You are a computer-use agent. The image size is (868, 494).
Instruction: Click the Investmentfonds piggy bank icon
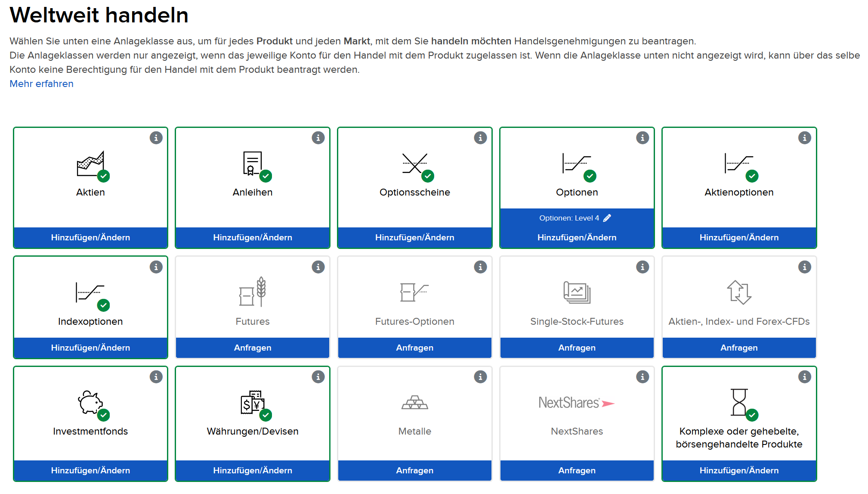point(90,402)
